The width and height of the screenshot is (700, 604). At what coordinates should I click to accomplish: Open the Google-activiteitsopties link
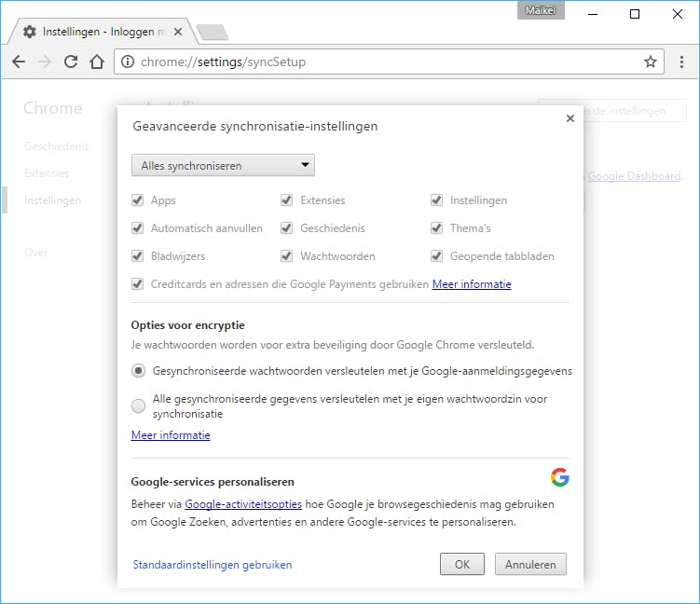click(x=243, y=504)
